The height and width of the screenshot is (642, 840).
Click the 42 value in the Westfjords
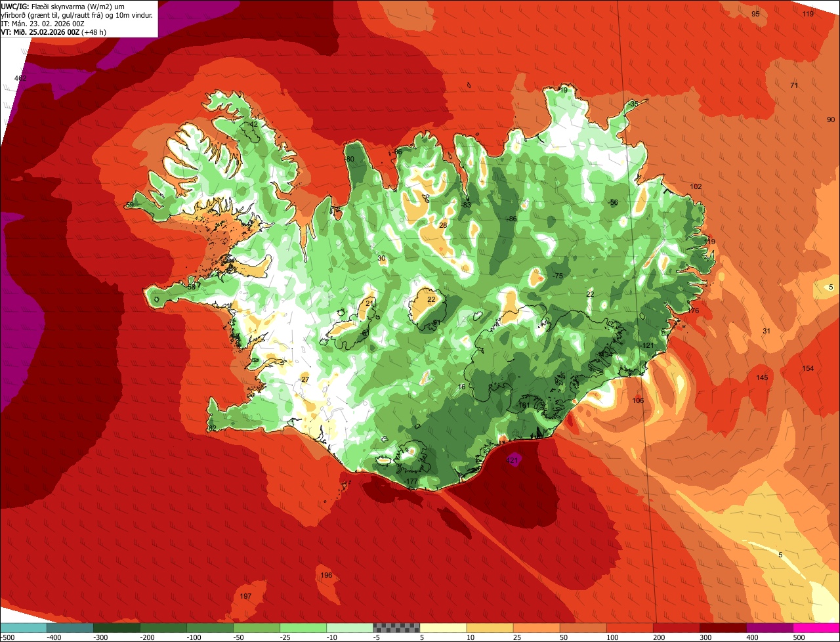[x=253, y=124]
